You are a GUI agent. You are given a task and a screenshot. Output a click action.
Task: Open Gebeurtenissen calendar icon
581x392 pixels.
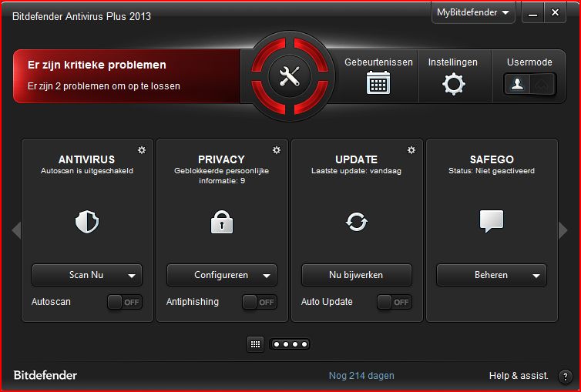pos(378,82)
